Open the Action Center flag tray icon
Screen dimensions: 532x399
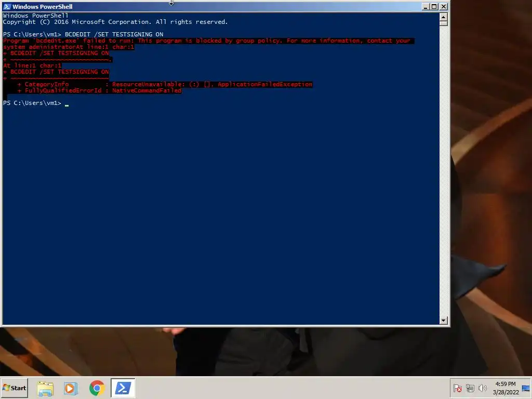pos(457,388)
